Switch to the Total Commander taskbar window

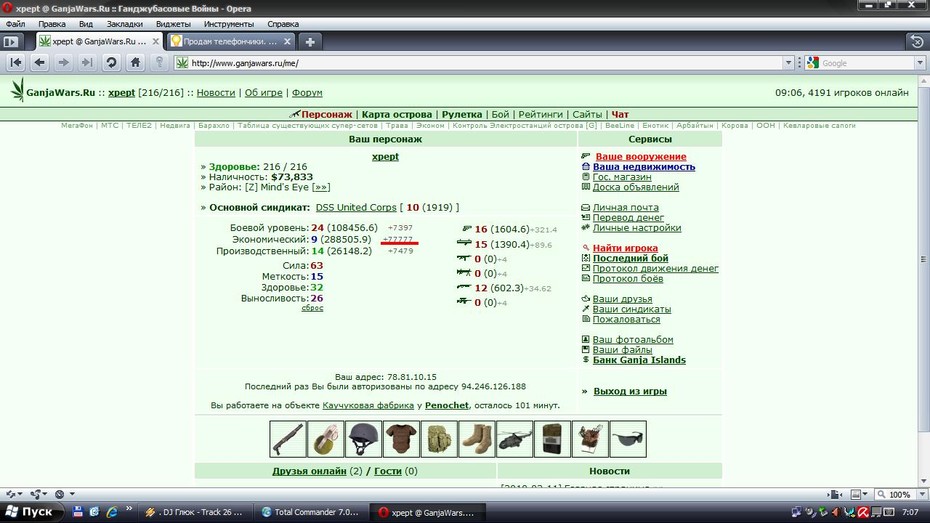(x=310, y=512)
